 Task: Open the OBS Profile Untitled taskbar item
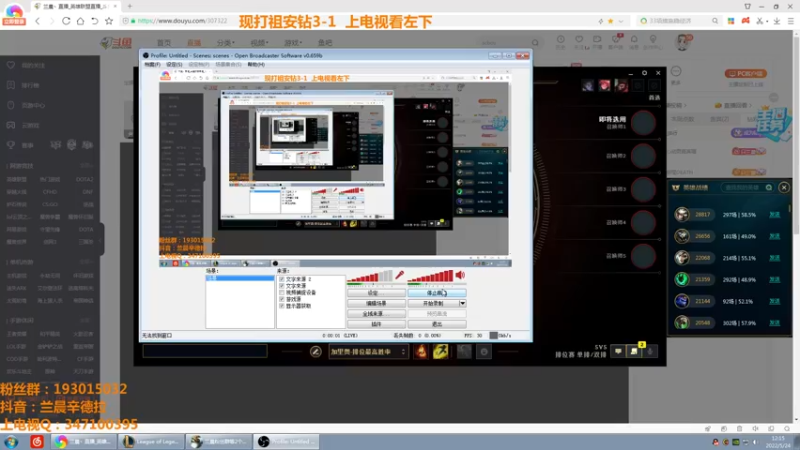coord(287,442)
